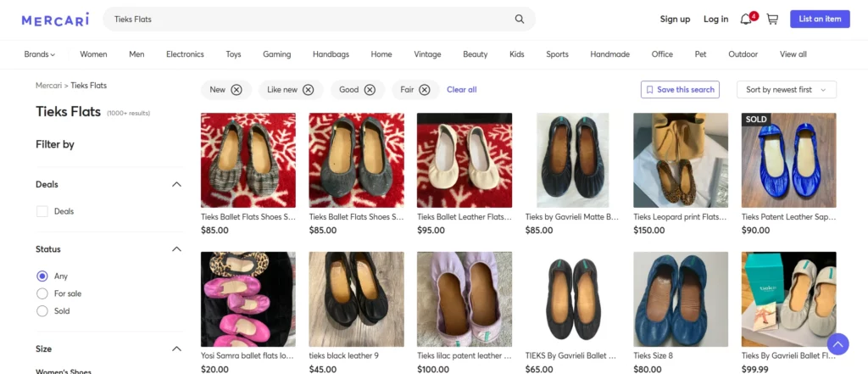Click the 'tieks black leather 9' title
This screenshot has width=868, height=374.
coord(344,355)
